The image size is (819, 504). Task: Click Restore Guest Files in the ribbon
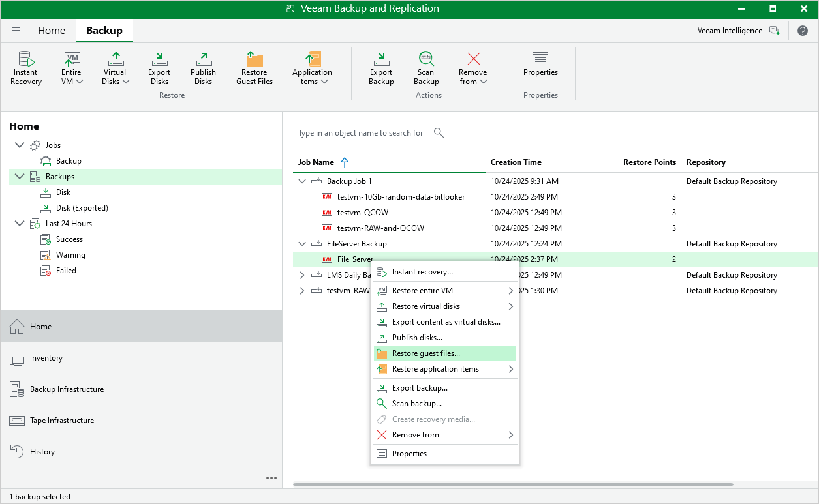255,68
